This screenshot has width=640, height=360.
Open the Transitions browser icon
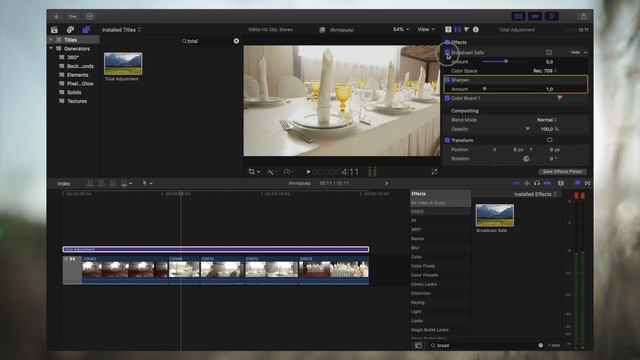pos(587,183)
